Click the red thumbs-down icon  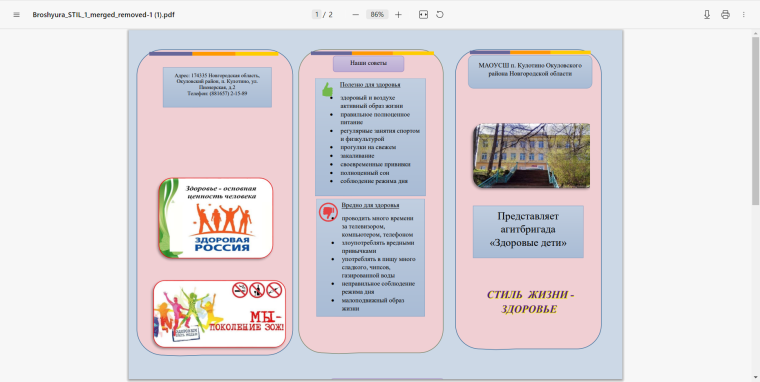coord(328,212)
